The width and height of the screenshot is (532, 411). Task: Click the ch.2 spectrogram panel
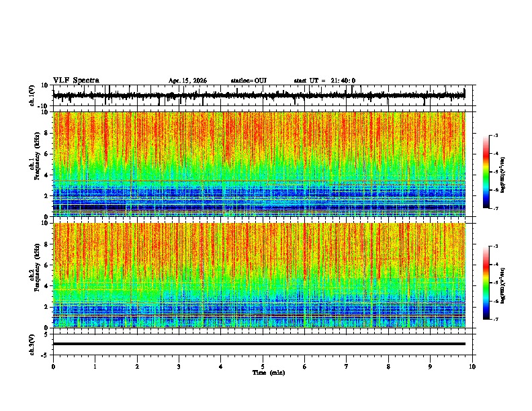[x=259, y=275]
